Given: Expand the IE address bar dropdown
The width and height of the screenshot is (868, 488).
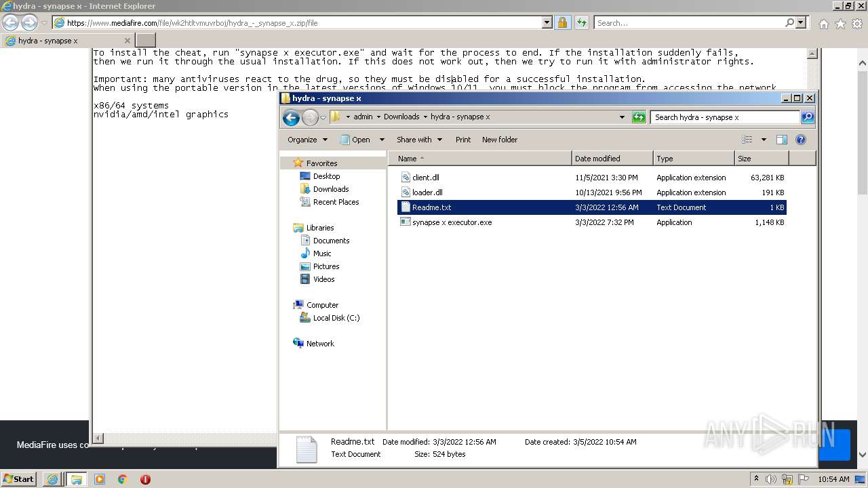Looking at the screenshot, I should click(547, 22).
